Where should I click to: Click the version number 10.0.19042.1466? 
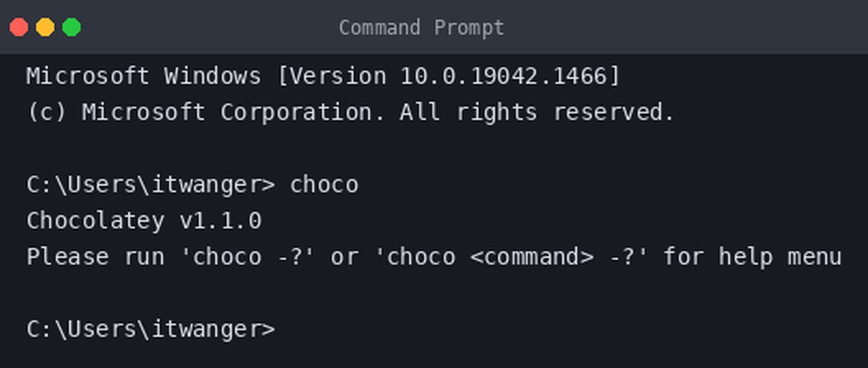(503, 76)
